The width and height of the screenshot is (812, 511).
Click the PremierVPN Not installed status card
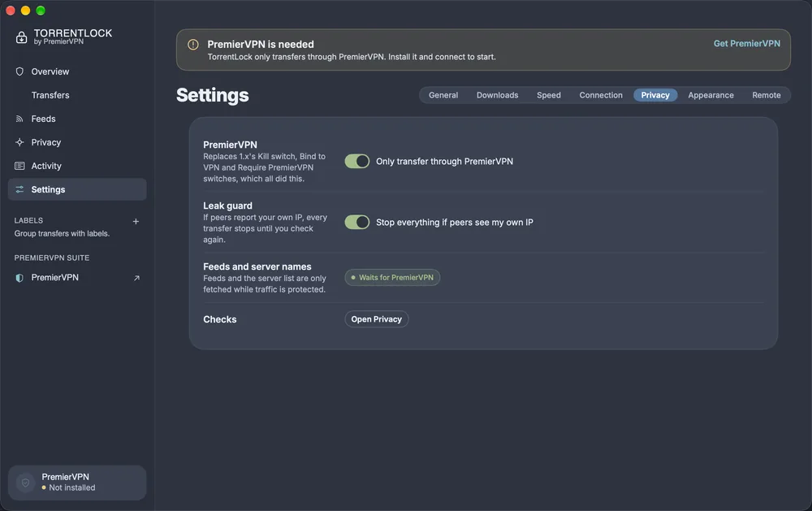pyautogui.click(x=77, y=483)
